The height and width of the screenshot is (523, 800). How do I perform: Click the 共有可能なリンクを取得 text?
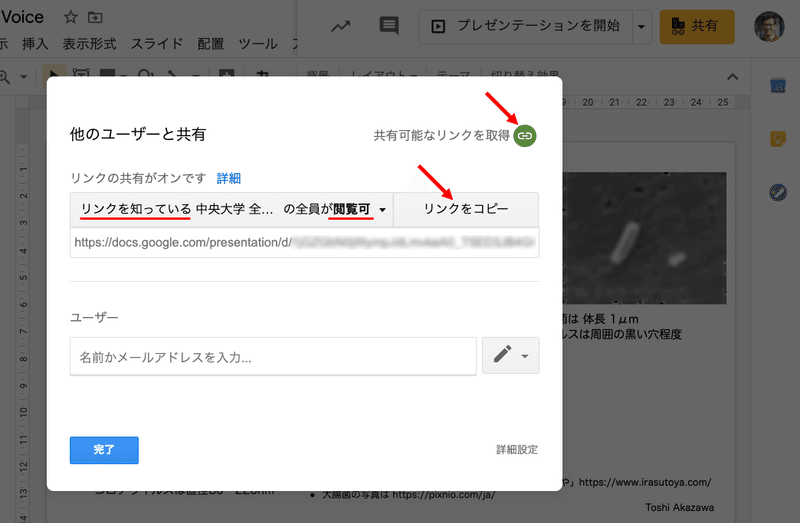441,136
